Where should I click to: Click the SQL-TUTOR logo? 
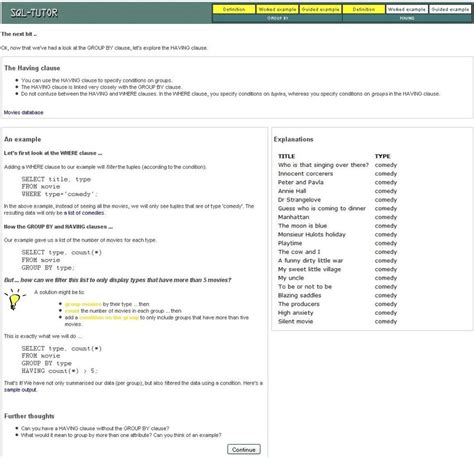(x=34, y=13)
